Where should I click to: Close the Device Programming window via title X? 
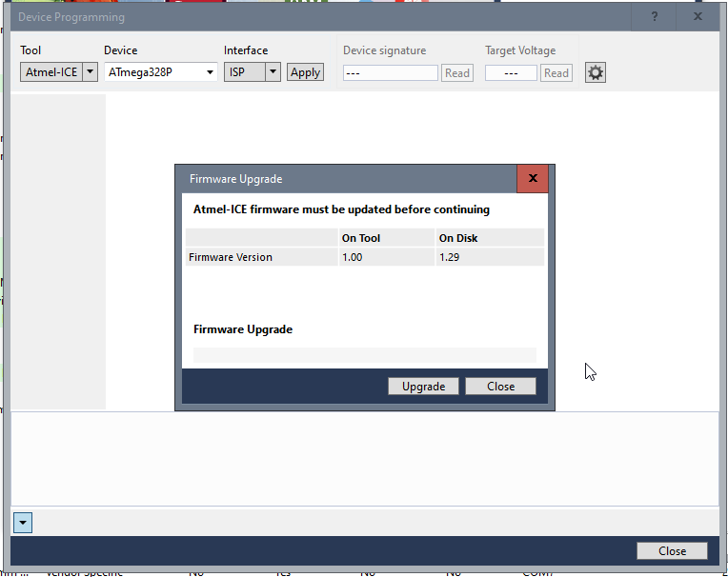point(698,17)
